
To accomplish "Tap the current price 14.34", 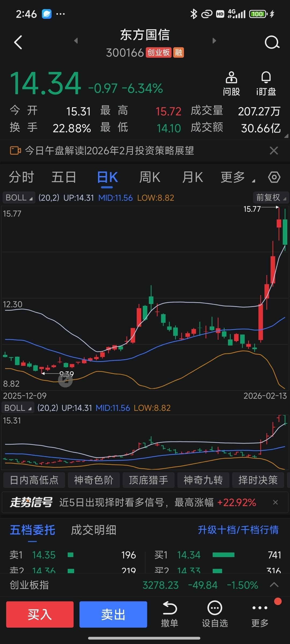I will coord(45,84).
